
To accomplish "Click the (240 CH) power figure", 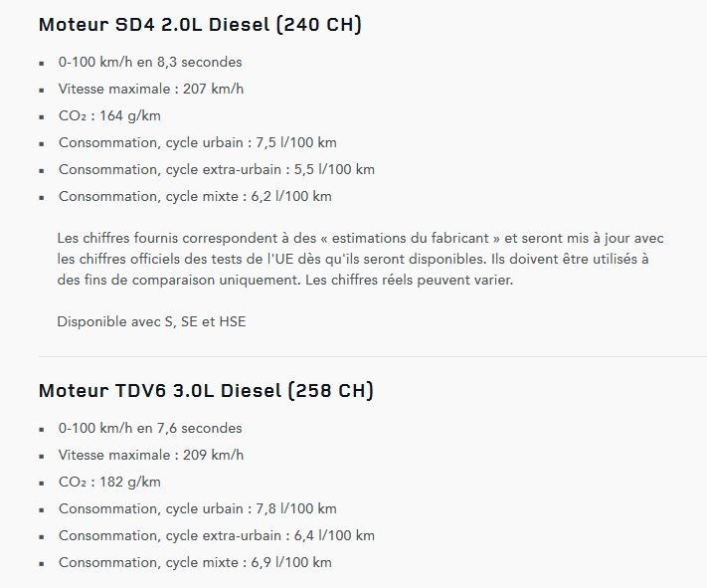I will point(321,25).
